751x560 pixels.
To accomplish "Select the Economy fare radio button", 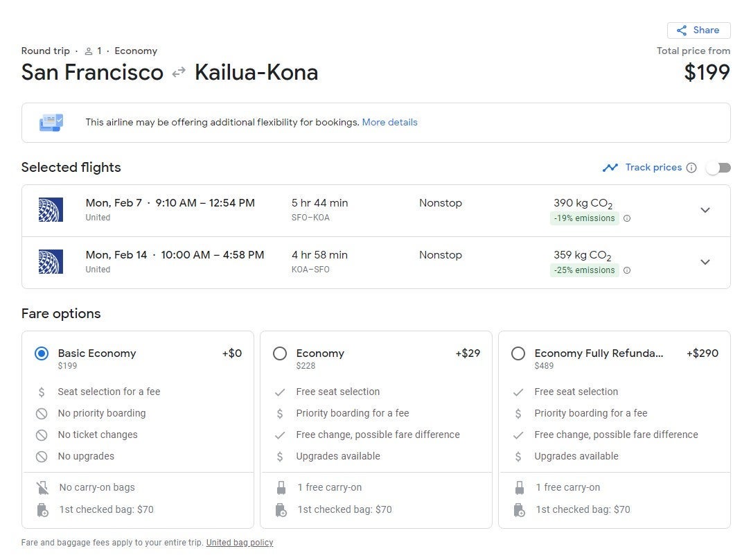I will [280, 353].
